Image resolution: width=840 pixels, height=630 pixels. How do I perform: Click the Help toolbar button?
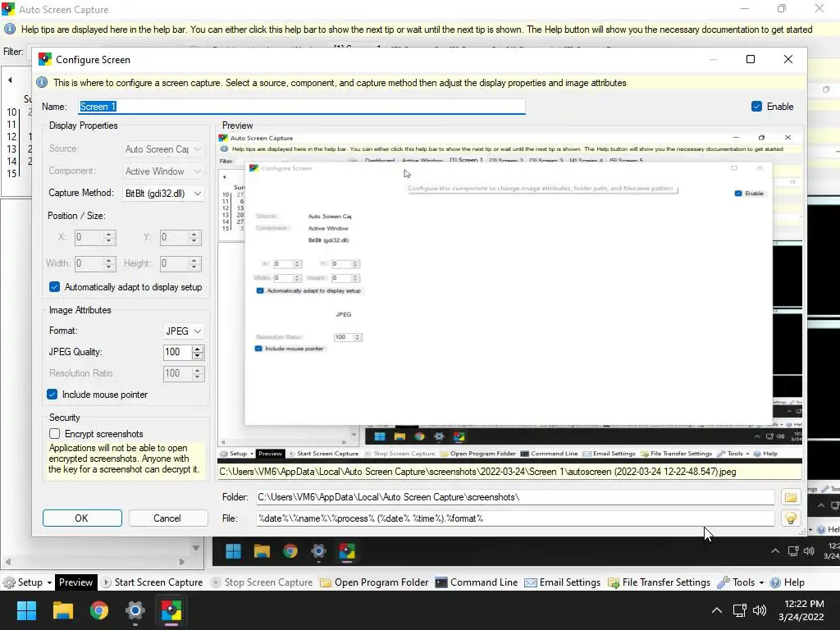(x=787, y=582)
